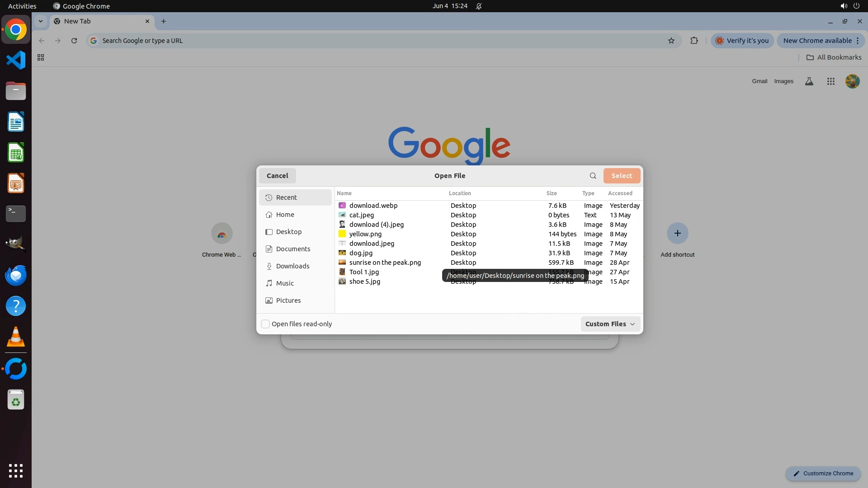
Task: Enable Open files read-only checkbox
Action: click(x=265, y=324)
